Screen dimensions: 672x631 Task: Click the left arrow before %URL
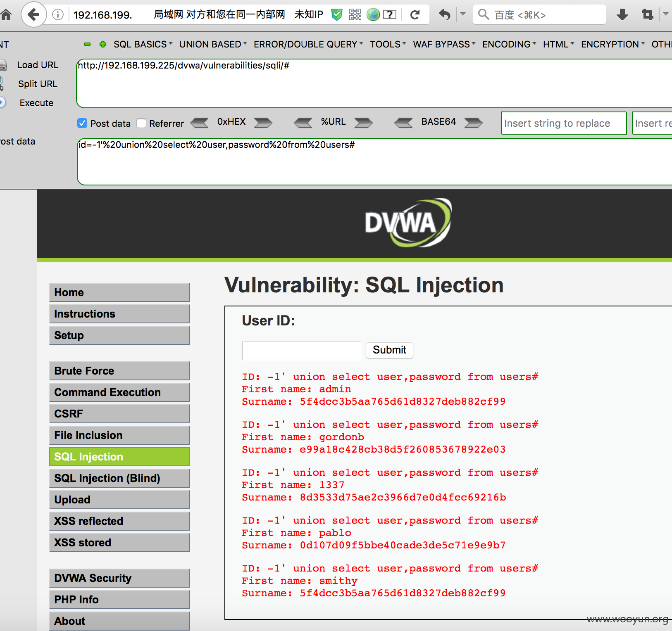click(303, 123)
